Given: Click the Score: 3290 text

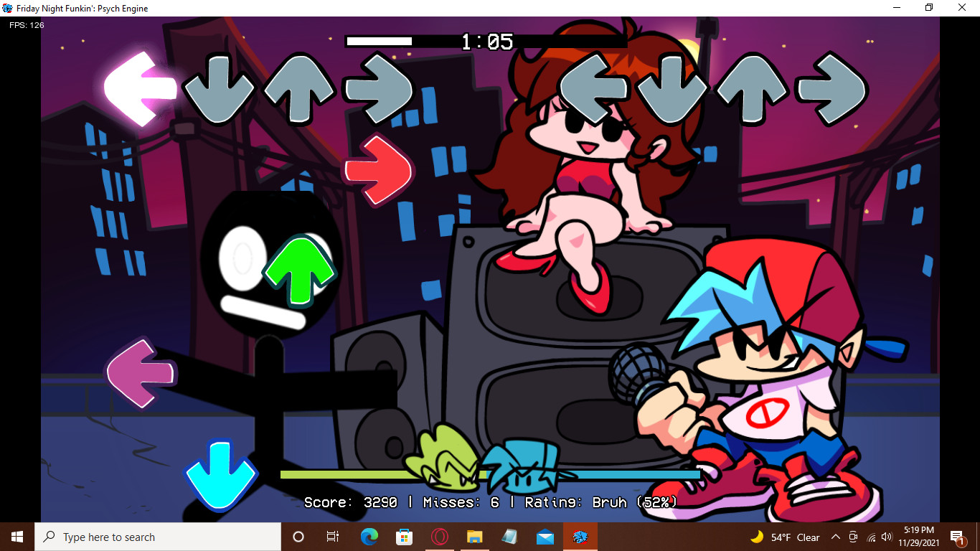Looking at the screenshot, I should [x=351, y=502].
